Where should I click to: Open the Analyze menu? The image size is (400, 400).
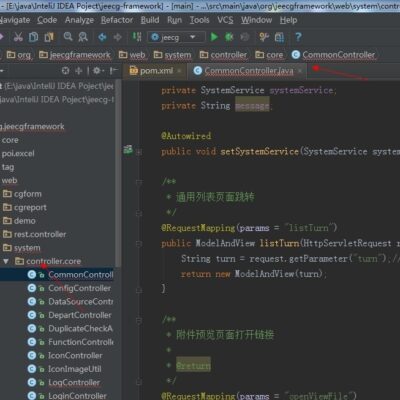79,20
